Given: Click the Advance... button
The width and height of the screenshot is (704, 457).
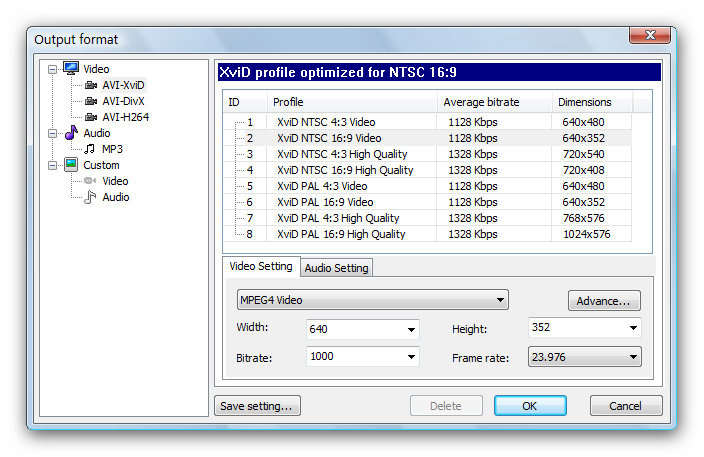Looking at the screenshot, I should point(604,301).
